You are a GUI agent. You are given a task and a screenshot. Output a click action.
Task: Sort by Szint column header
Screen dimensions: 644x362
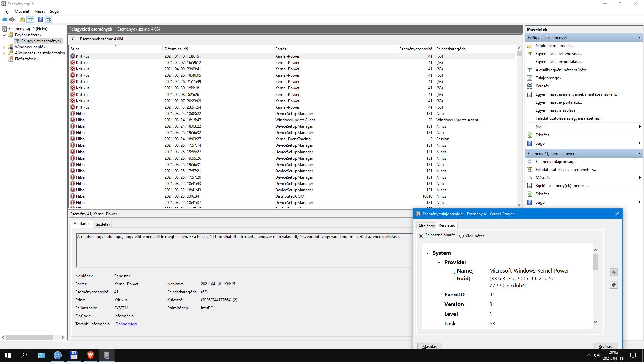(115, 49)
